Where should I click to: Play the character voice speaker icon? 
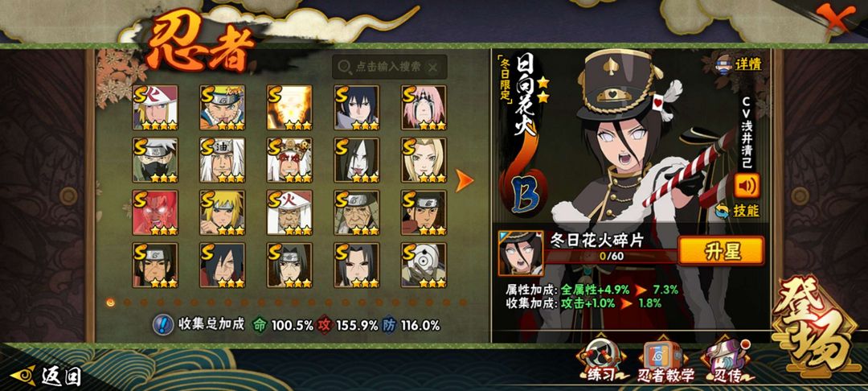[x=747, y=186]
